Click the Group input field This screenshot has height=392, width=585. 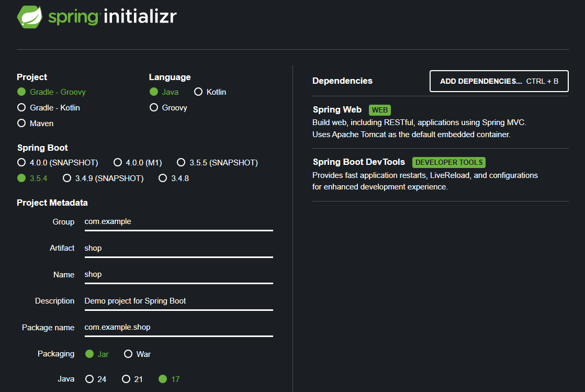(x=178, y=221)
